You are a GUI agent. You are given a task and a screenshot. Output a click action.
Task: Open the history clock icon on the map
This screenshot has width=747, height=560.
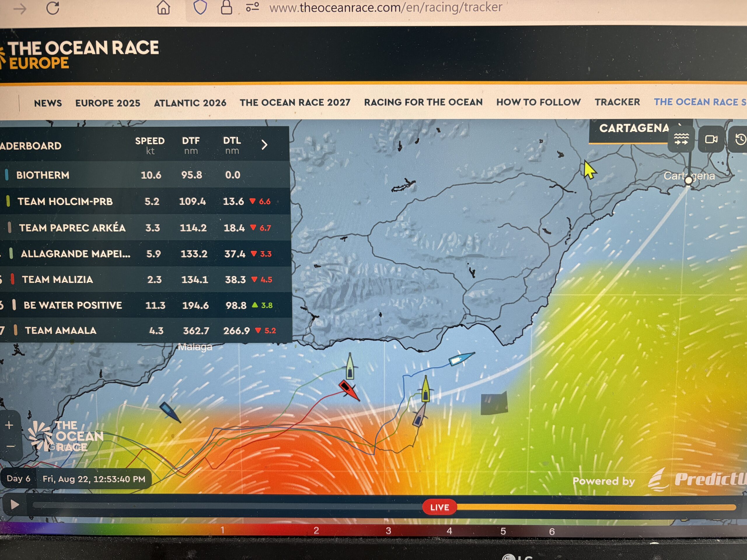click(x=739, y=139)
